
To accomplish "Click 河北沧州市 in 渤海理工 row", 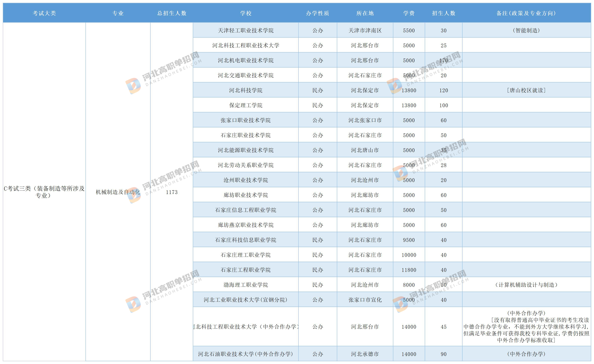I will 365,285.
